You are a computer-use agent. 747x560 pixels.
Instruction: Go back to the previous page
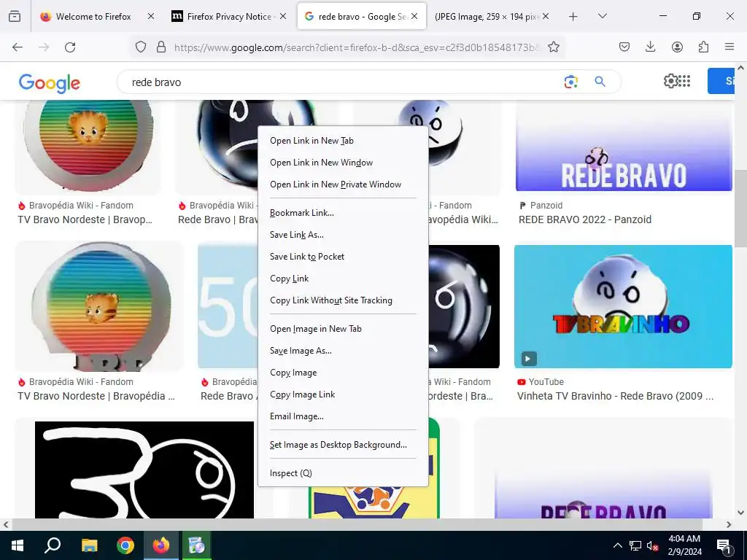18,47
